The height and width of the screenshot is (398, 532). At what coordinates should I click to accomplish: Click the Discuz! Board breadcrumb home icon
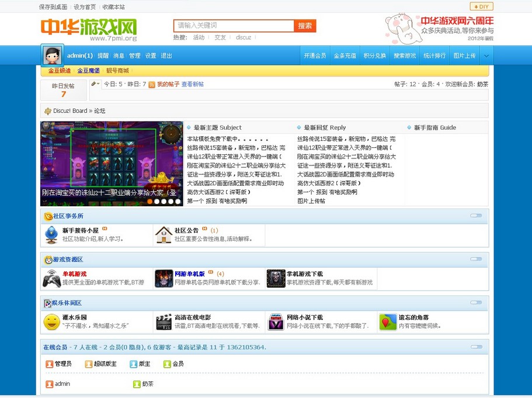click(x=48, y=111)
